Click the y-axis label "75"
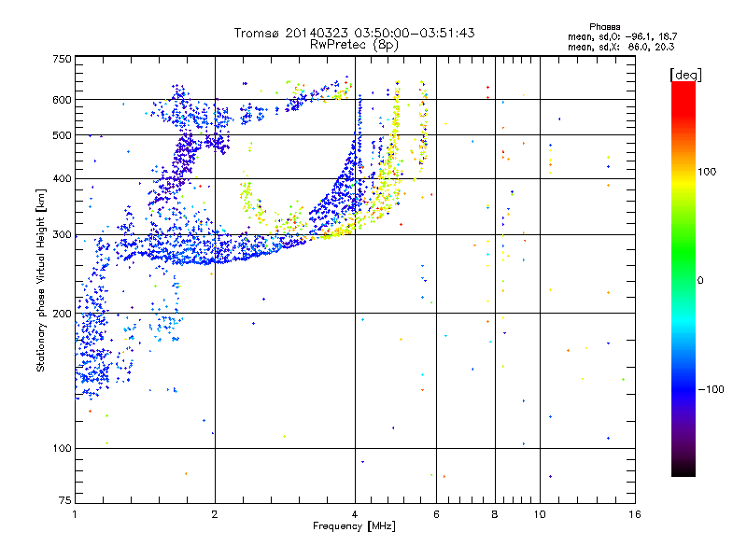Screen dimensions: 747x560 point(65,500)
